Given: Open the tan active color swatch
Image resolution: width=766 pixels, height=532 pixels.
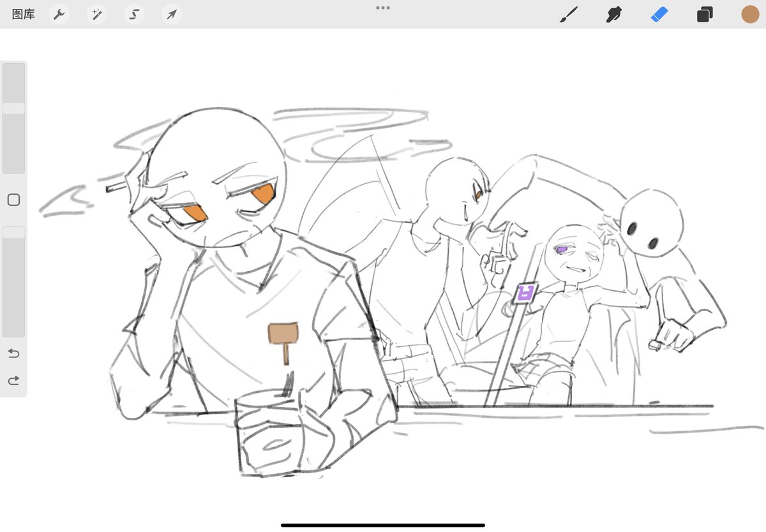Looking at the screenshot, I should coord(750,14).
